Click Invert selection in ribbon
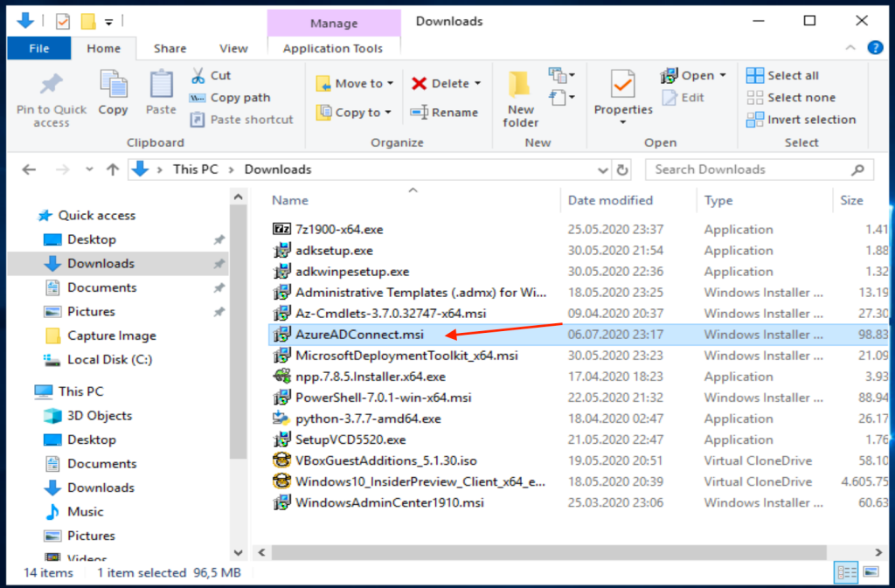This screenshot has height=588, width=895. 801,120
